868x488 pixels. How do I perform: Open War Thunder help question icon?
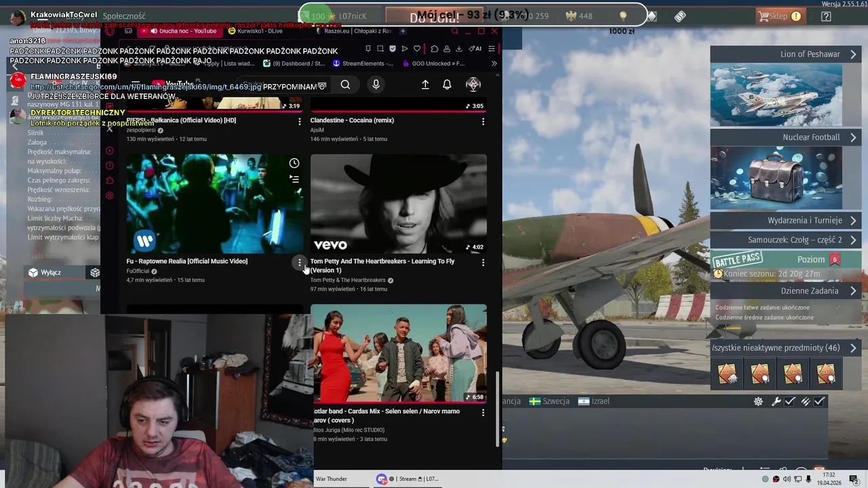pos(826,16)
